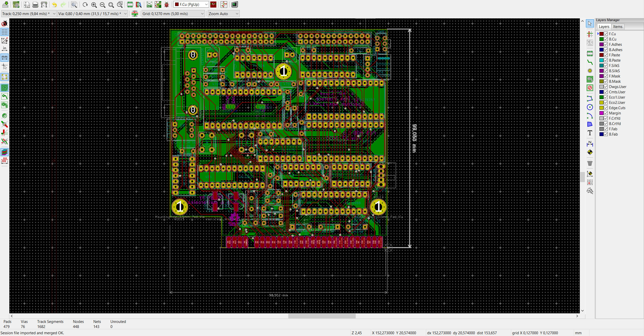
Task: Select the Add keepout area tool
Action: pyautogui.click(x=590, y=88)
